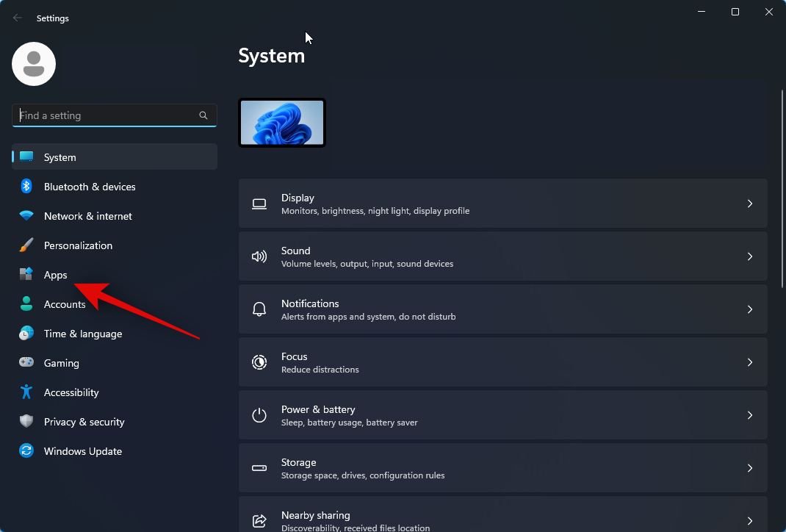
Task: Open the Power & battery chevron arrow
Action: pyautogui.click(x=750, y=415)
